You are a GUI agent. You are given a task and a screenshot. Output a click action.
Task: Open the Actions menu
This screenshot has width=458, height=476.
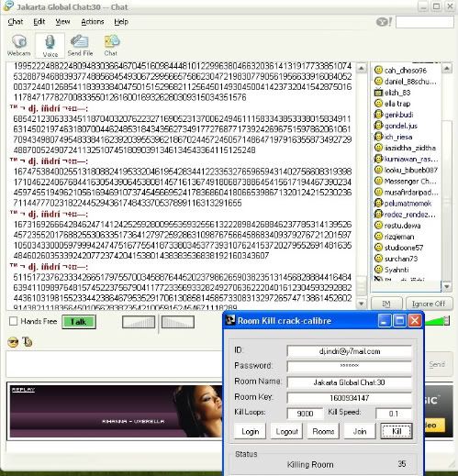[93, 22]
